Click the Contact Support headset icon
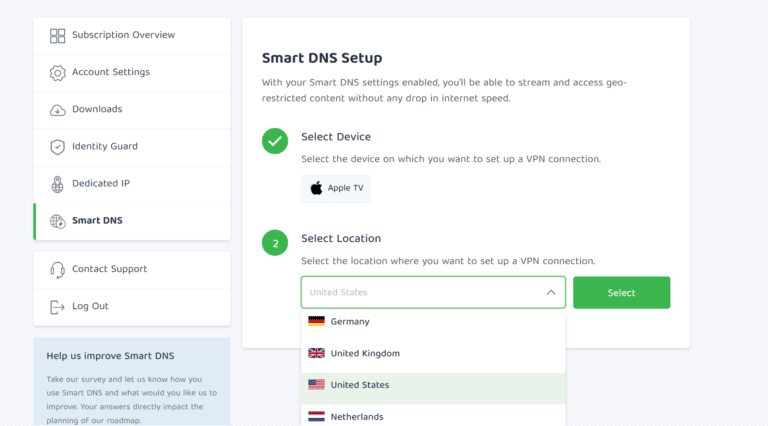768x426 pixels. [57, 269]
